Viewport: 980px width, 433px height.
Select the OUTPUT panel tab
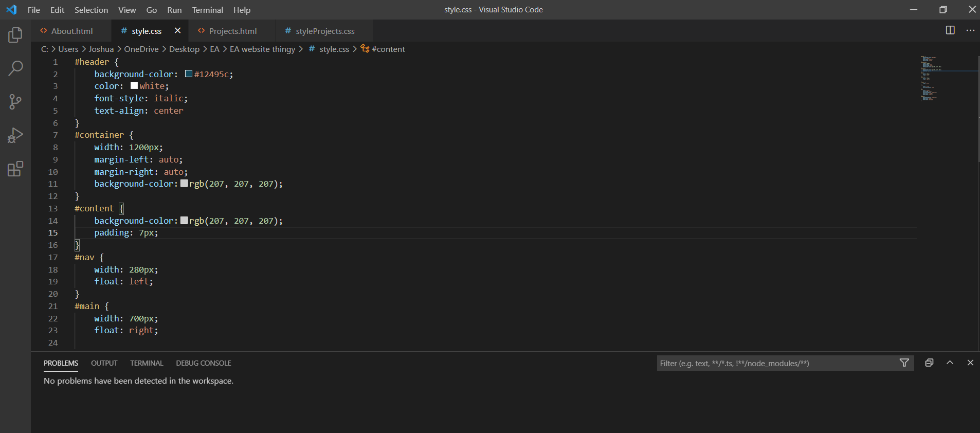(x=104, y=363)
